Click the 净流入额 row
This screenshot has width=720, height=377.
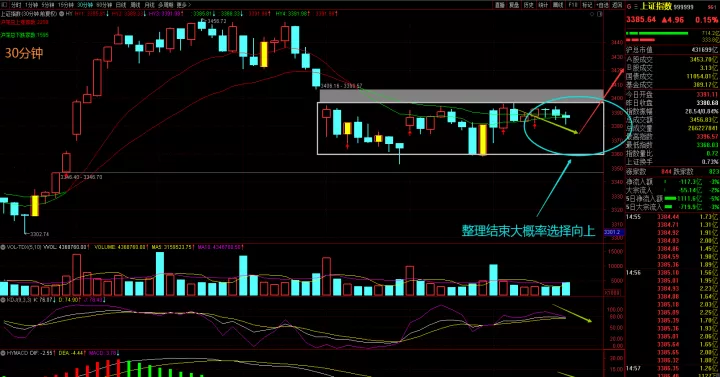tap(672, 182)
